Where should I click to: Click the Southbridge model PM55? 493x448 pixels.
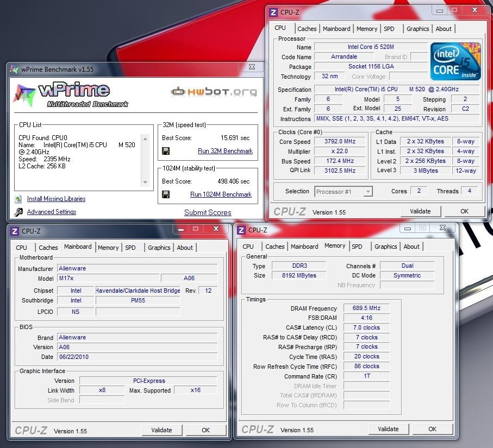138,300
